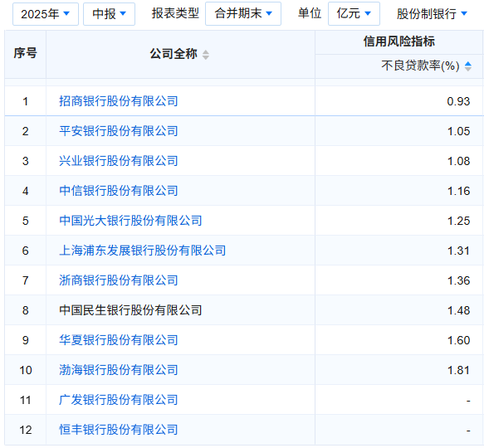Open 渤海银行股份有限公司 link
This screenshot has height=448, width=484.
119,370
